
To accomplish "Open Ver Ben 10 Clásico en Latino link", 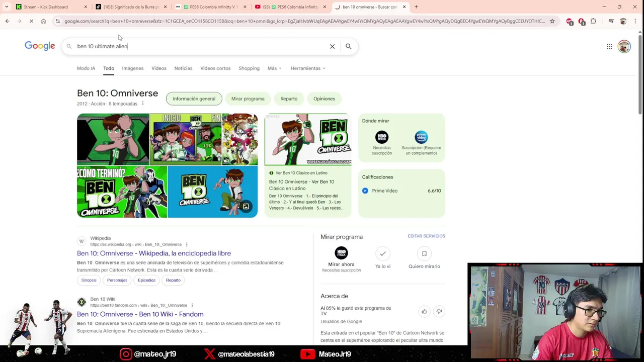I will point(301,185).
